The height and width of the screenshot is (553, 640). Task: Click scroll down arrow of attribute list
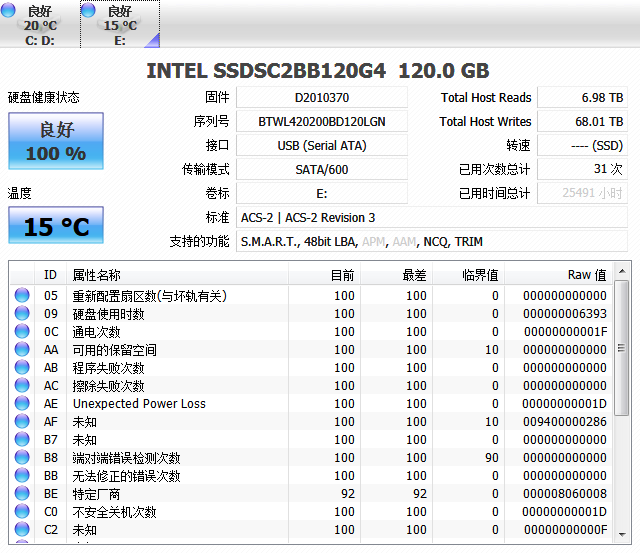pos(622,534)
